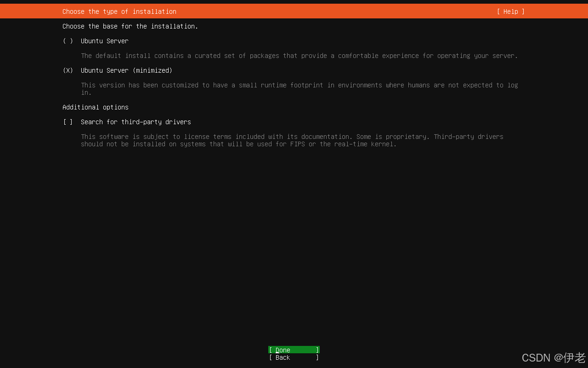Select the Ubuntu Server radio button
The width and height of the screenshot is (588, 368).
pyautogui.click(x=68, y=41)
